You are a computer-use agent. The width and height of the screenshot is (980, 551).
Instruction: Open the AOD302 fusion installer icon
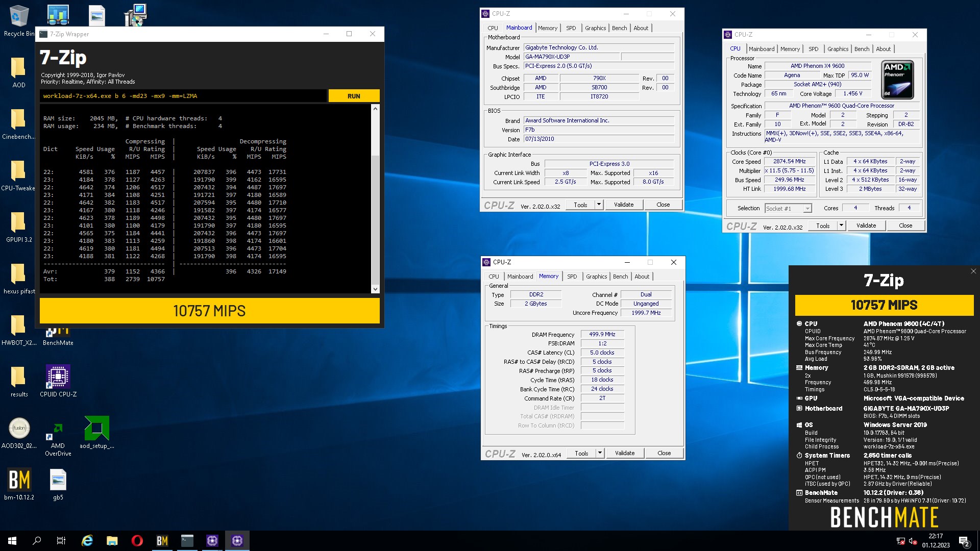point(19,433)
